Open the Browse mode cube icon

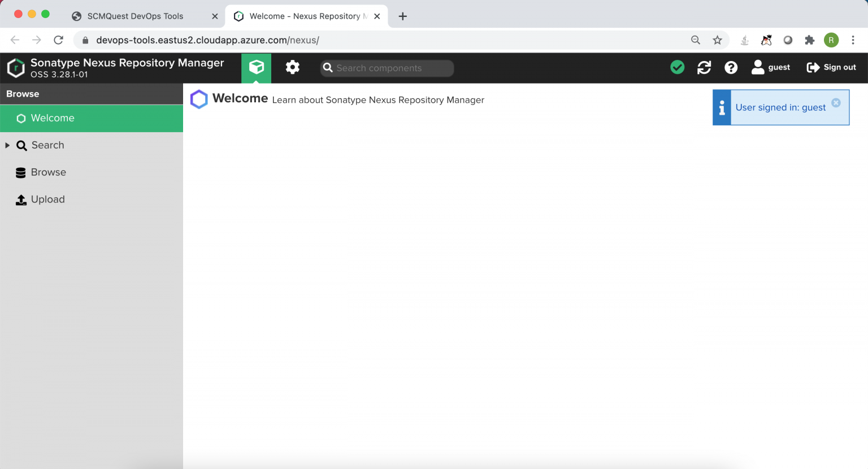[257, 67]
